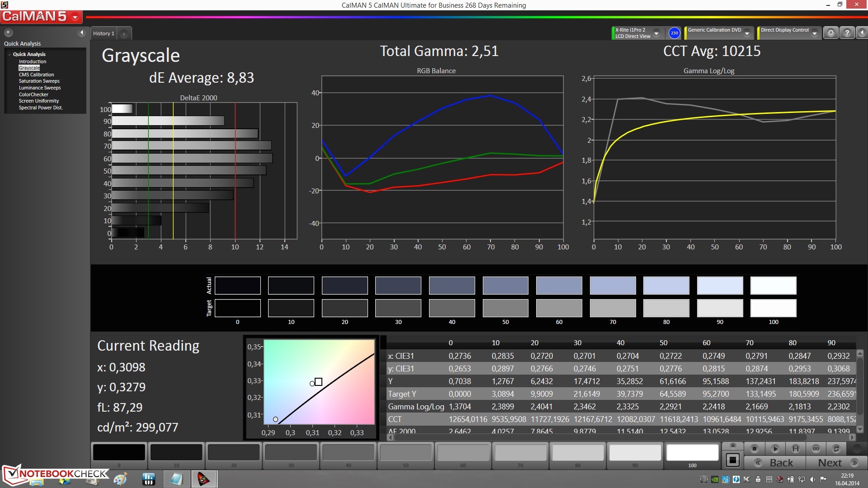The height and width of the screenshot is (488, 868).
Task: Open help via question mark icon
Action: pyautogui.click(x=847, y=33)
